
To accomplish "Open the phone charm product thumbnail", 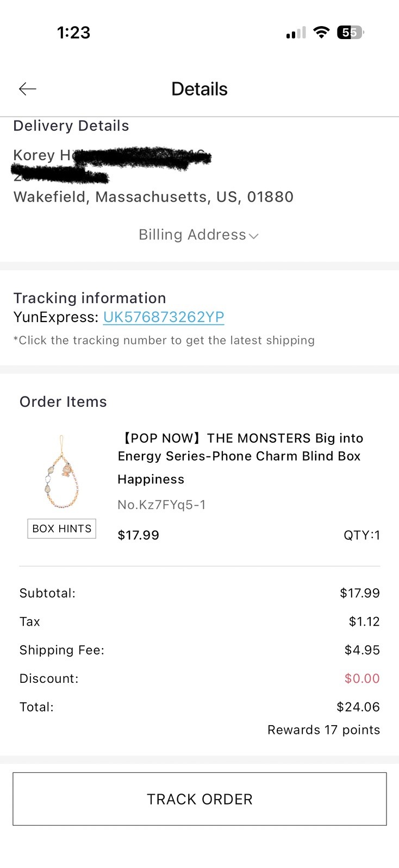I will (61, 471).
